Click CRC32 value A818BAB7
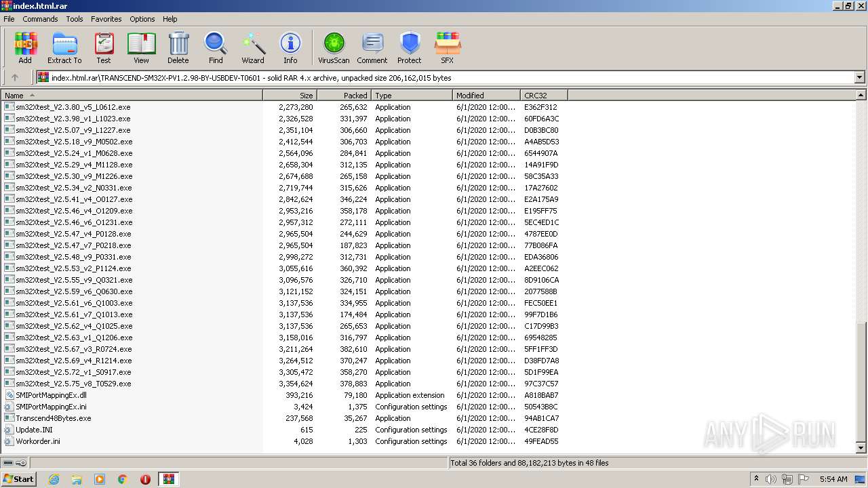Viewport: 868px width, 488px height. click(541, 395)
